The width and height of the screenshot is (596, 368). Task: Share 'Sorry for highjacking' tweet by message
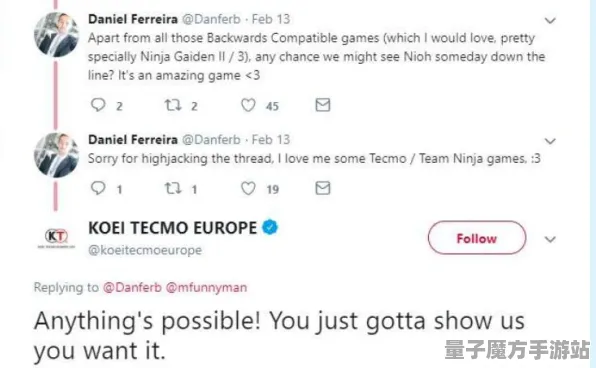(x=323, y=188)
